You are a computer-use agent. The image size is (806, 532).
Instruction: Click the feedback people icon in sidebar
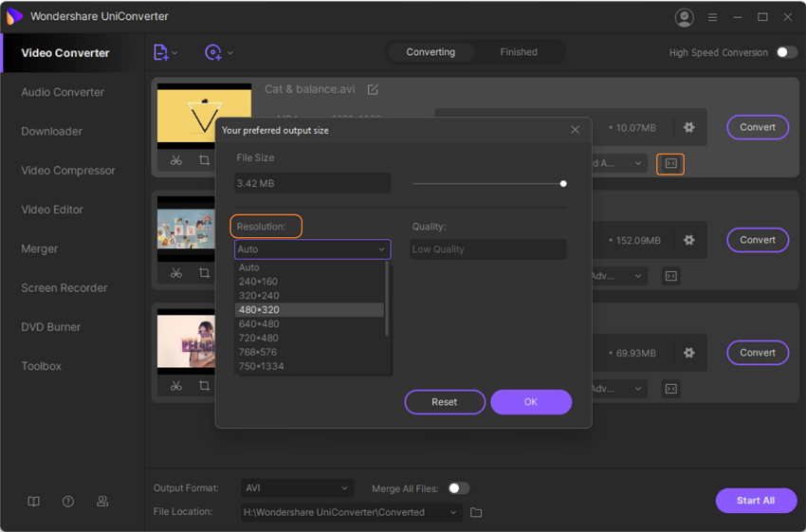[102, 501]
